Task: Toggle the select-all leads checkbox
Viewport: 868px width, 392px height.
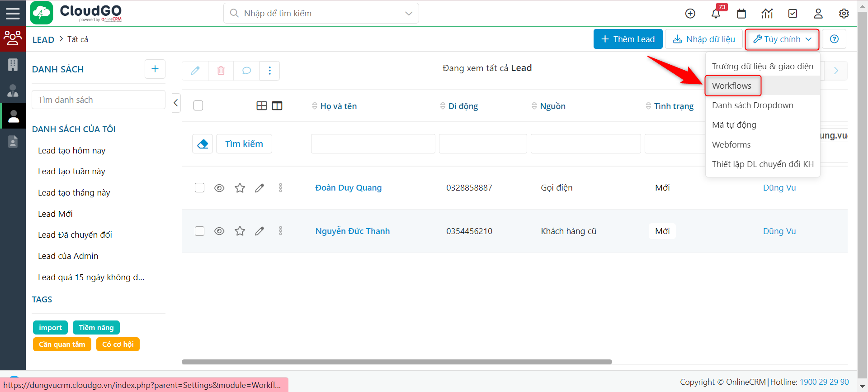Action: click(198, 105)
